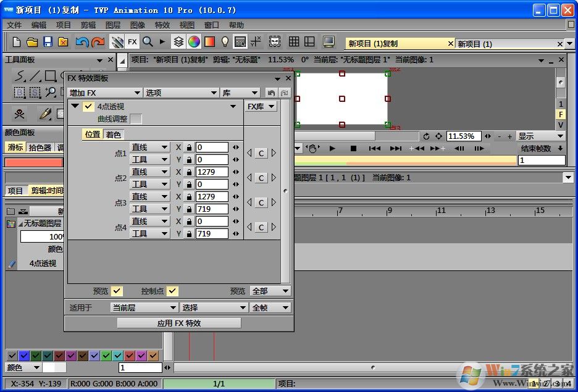This screenshot has height=392, width=578.
Task: Disable the 4点透视 effect checkbox
Action: tap(88, 106)
